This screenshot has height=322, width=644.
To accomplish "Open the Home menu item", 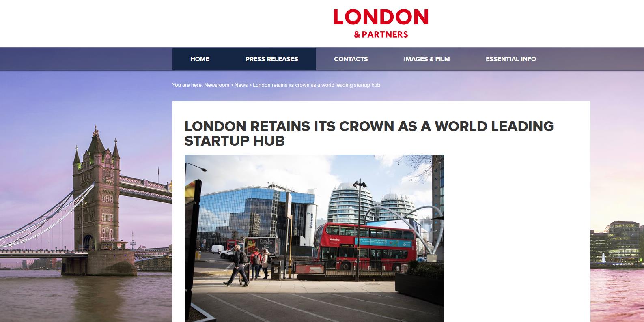I will tap(200, 59).
